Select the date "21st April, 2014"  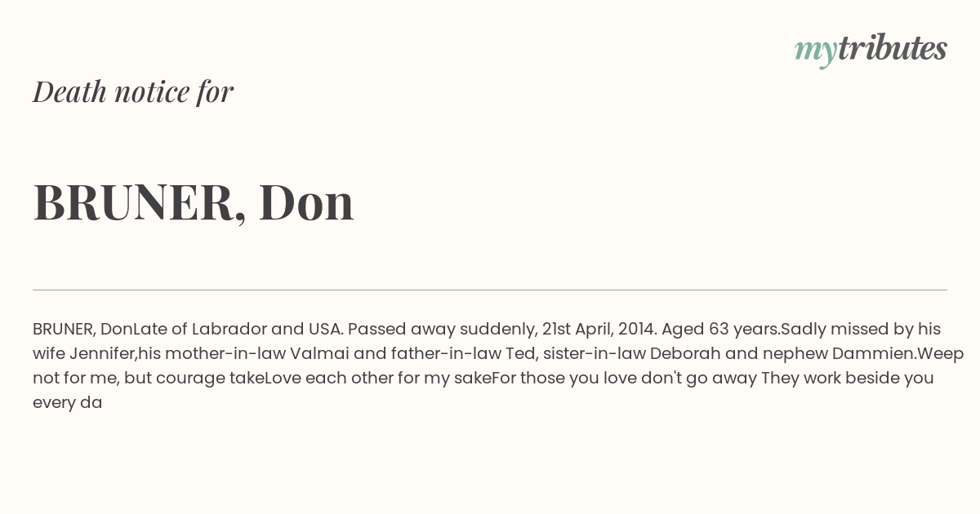pos(598,330)
